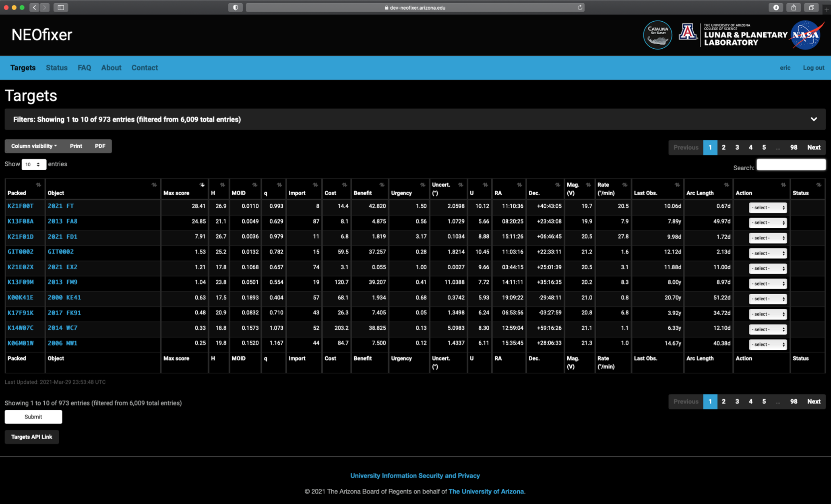The width and height of the screenshot is (831, 504).
Task: Export the table with PDF button
Action: [x=100, y=146]
